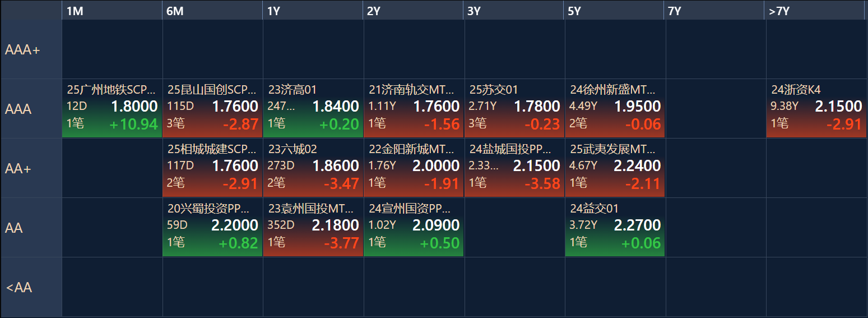Select the 25苏交01 bond tile
Screen dimensions: 868x318
click(514, 108)
